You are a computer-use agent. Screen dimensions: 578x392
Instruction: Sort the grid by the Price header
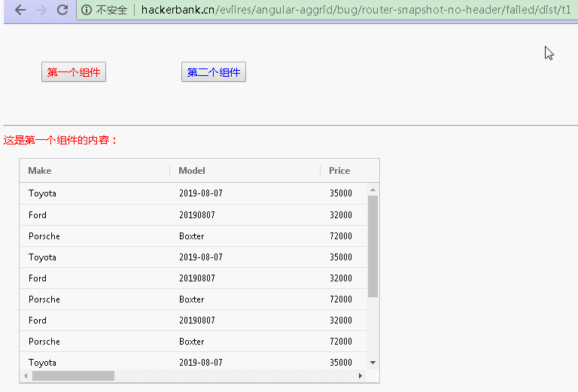click(x=349, y=171)
